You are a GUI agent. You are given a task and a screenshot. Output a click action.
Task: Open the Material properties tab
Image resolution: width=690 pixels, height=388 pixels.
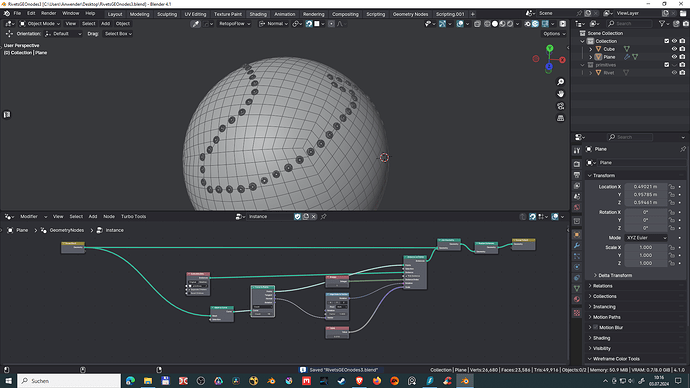click(x=577, y=299)
